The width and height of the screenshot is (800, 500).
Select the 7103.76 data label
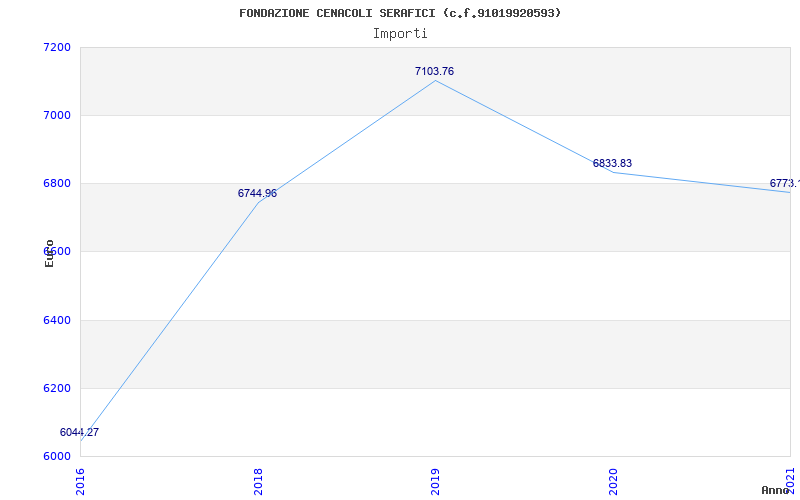point(434,71)
